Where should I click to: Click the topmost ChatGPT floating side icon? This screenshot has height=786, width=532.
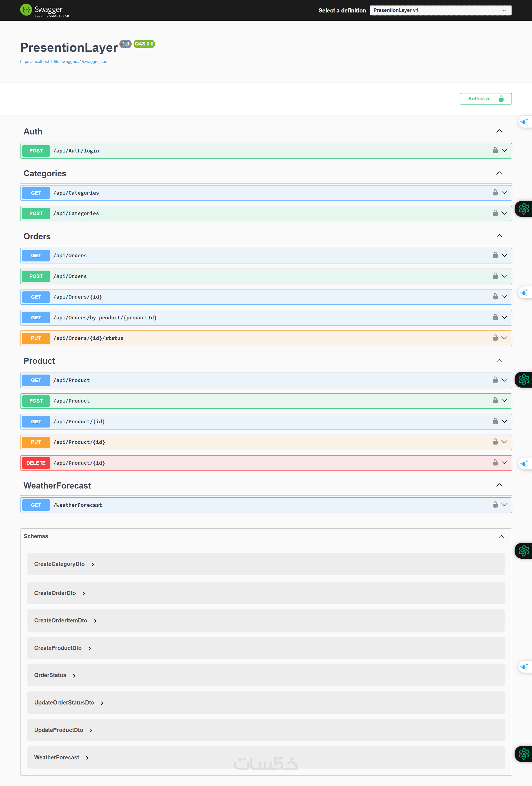click(x=524, y=209)
